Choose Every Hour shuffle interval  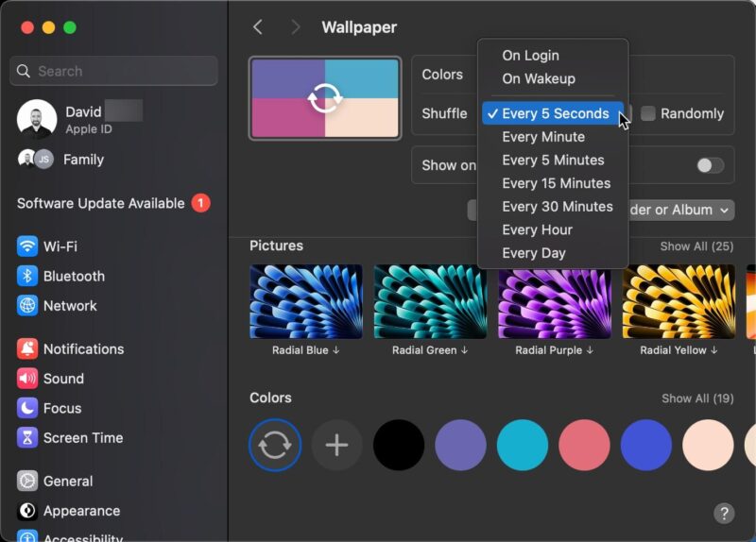click(x=553, y=229)
